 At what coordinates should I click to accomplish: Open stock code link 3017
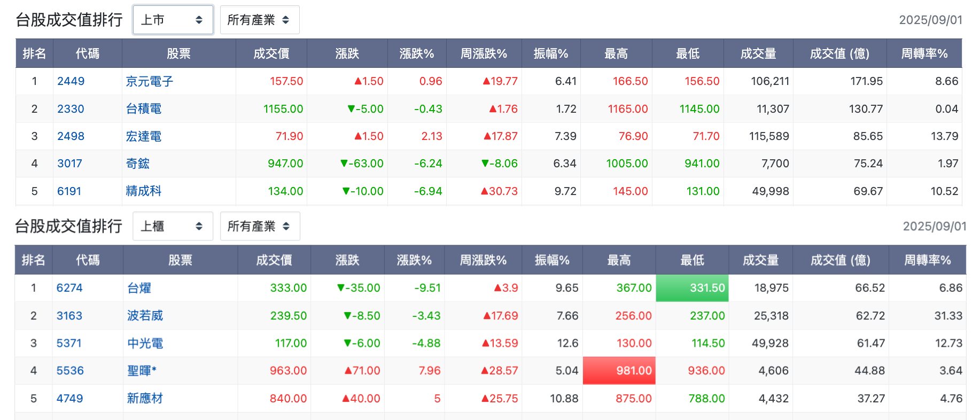tap(69, 164)
